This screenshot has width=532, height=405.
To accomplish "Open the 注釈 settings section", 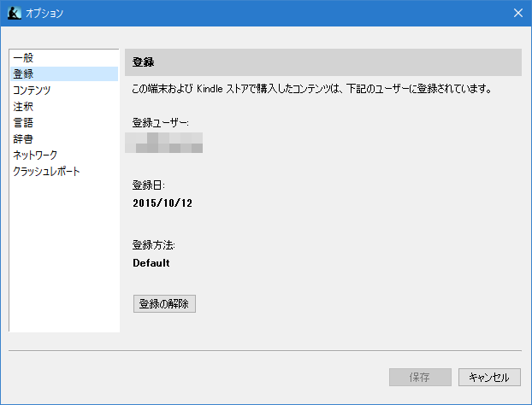I will pyautogui.click(x=64, y=107).
